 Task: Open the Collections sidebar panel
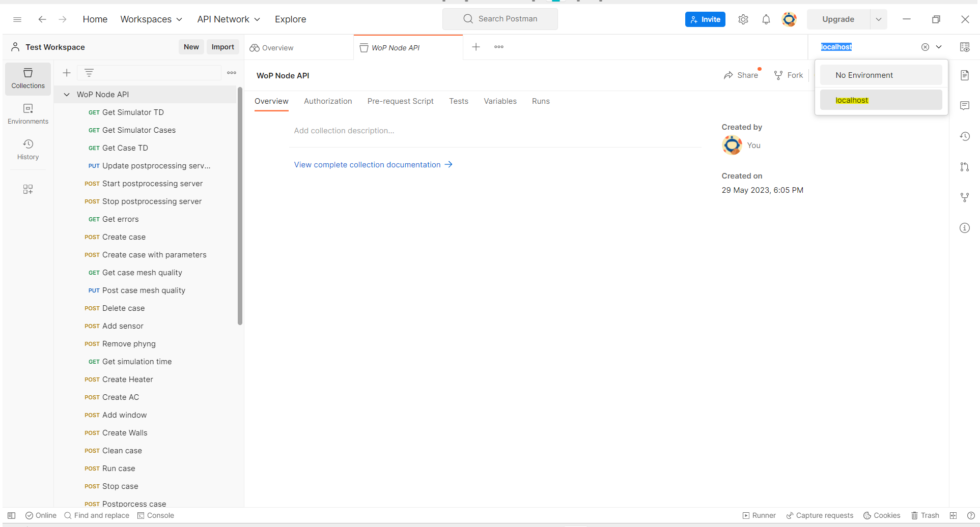pos(28,79)
